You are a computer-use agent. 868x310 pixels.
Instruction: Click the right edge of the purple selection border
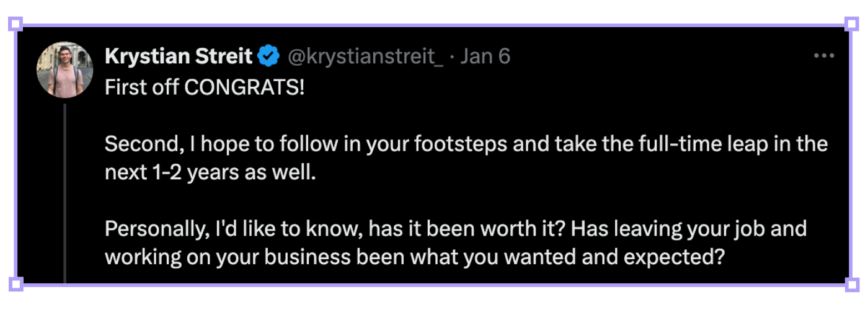coord(851,155)
